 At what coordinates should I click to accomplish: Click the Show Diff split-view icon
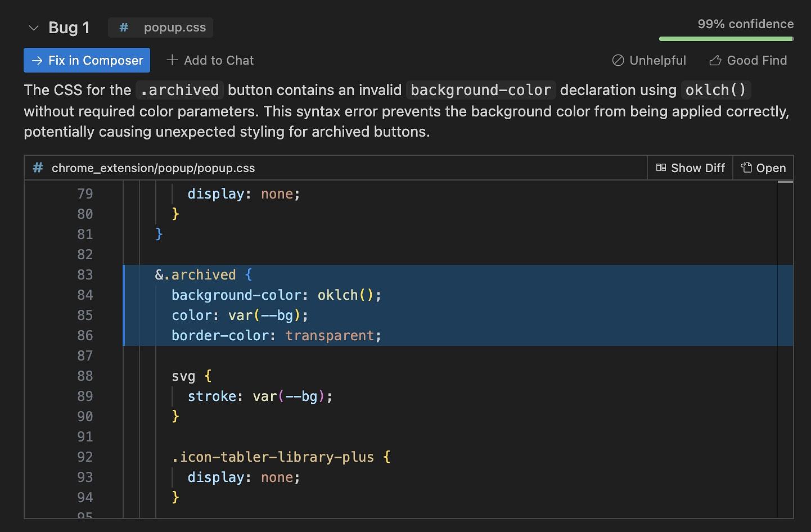pyautogui.click(x=661, y=168)
